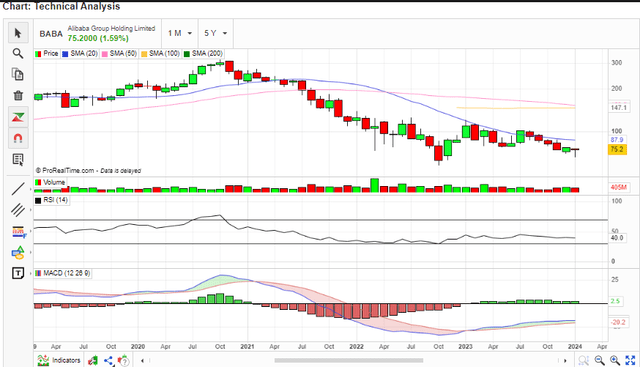Click the 87.9 SMA value tag
The width and height of the screenshot is (640, 367).
(617, 140)
